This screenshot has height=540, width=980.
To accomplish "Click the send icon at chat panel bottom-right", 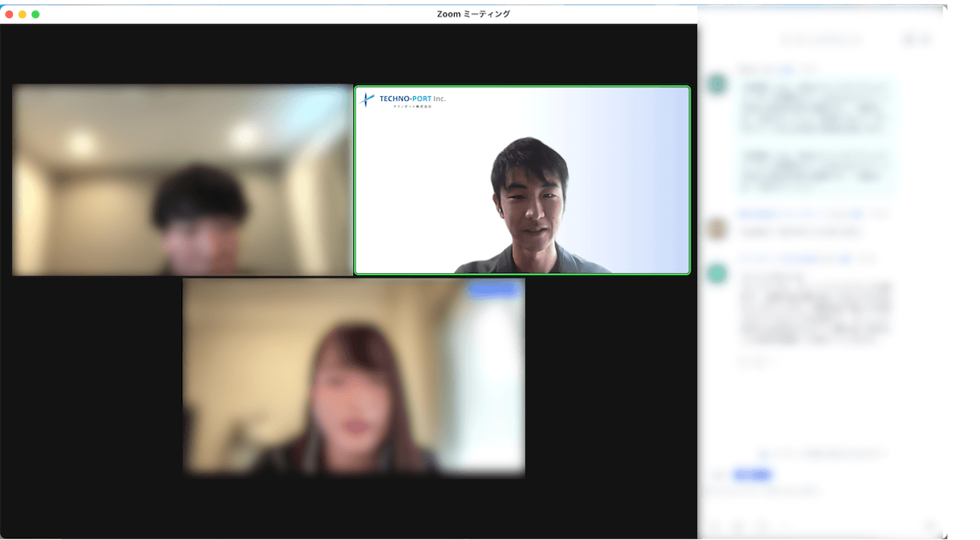I will pyautogui.click(x=931, y=526).
